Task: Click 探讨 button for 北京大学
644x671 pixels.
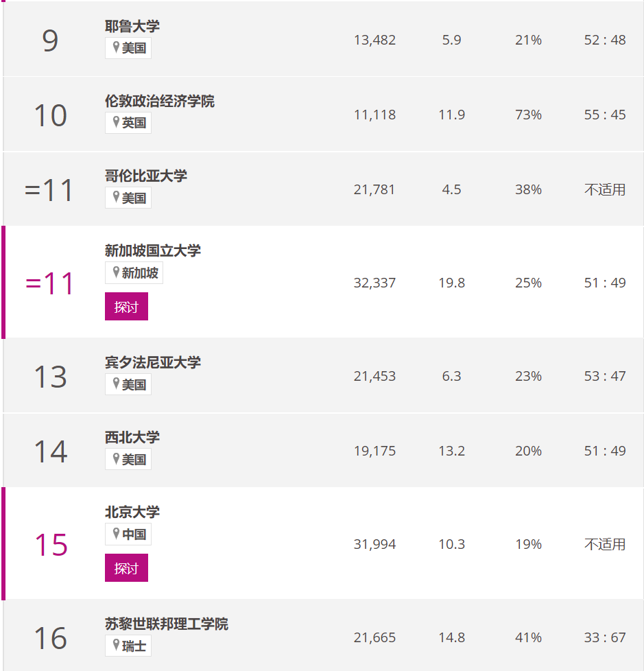Action: coord(126,568)
